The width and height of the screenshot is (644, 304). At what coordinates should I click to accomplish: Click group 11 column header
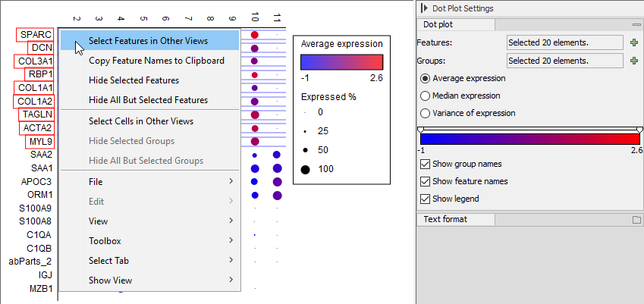[277, 17]
